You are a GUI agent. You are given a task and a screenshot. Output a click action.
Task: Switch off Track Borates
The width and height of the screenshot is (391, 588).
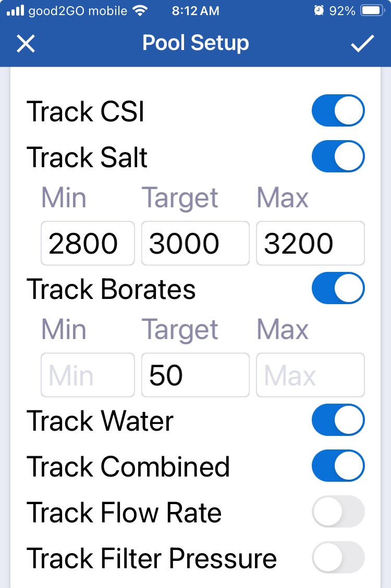[338, 288]
